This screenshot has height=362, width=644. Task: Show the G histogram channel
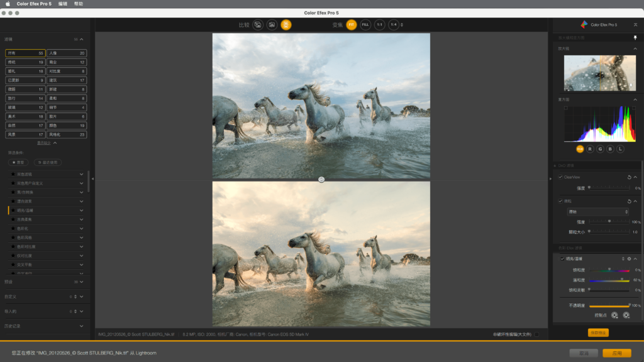(600, 149)
